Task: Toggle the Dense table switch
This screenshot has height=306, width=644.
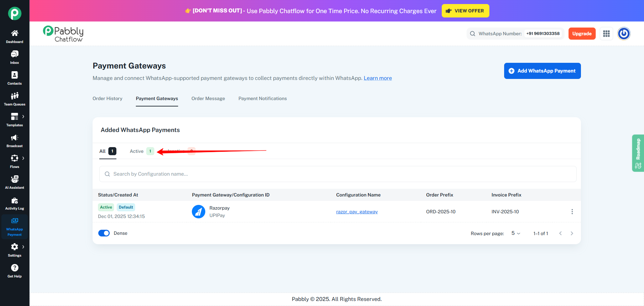Action: 104,233
